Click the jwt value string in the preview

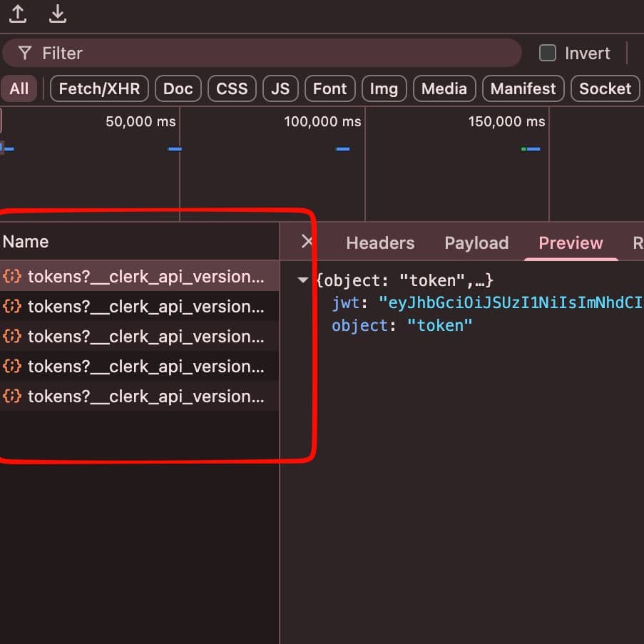point(511,302)
